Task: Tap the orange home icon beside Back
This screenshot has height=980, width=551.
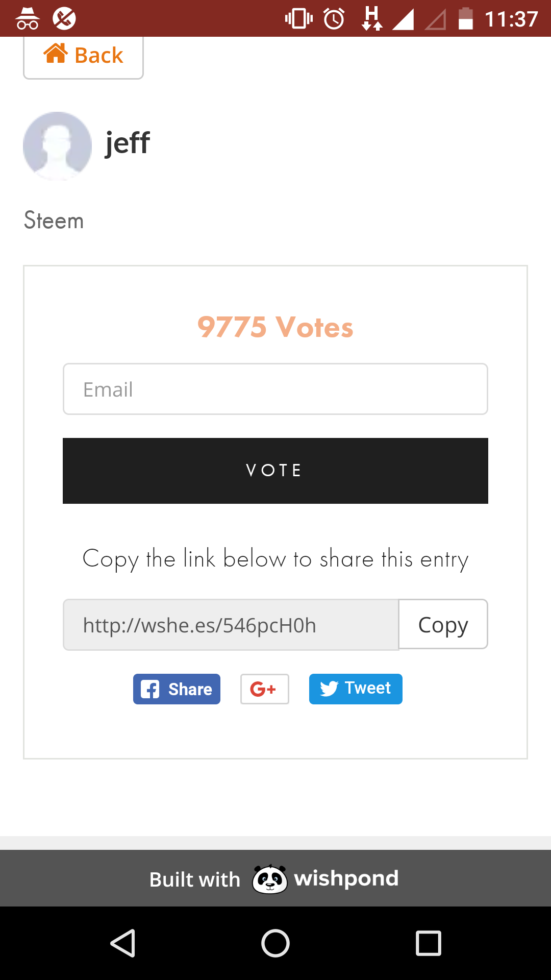Action: tap(56, 54)
